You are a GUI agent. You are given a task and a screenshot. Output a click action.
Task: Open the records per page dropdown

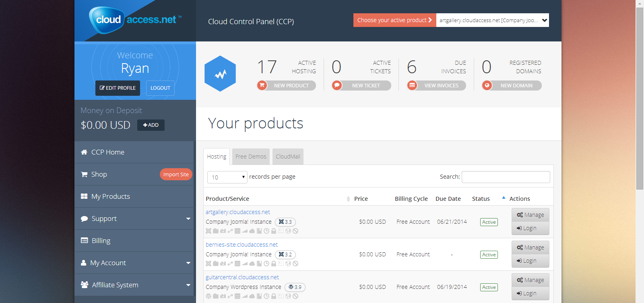227,177
